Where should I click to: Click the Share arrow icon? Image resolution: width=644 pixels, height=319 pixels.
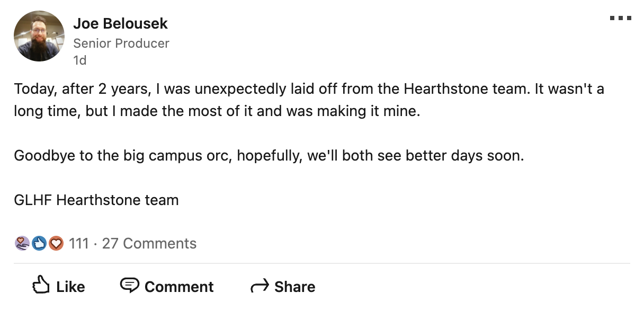coord(260,287)
